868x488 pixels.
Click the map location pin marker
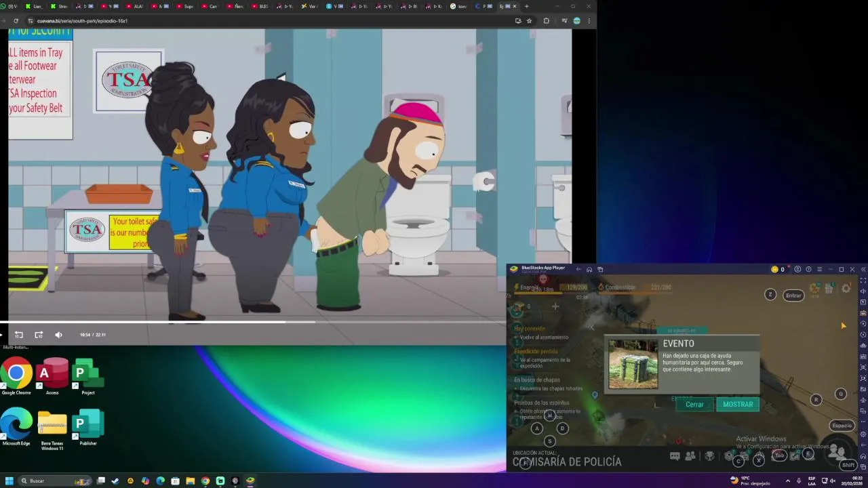coord(595,394)
